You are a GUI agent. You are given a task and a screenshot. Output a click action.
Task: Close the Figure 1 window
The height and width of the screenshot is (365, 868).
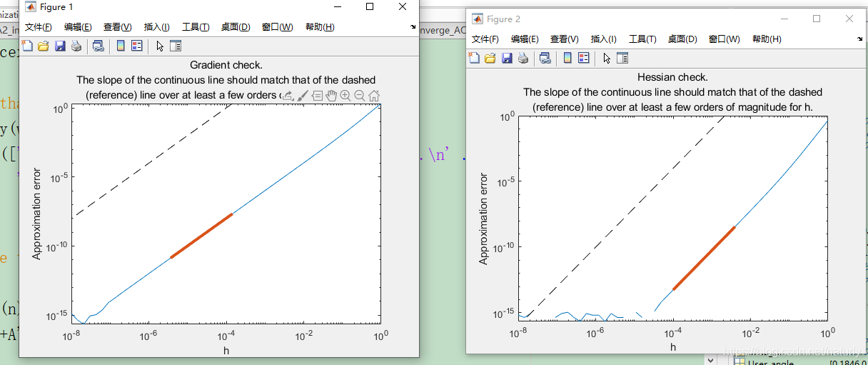point(403,7)
